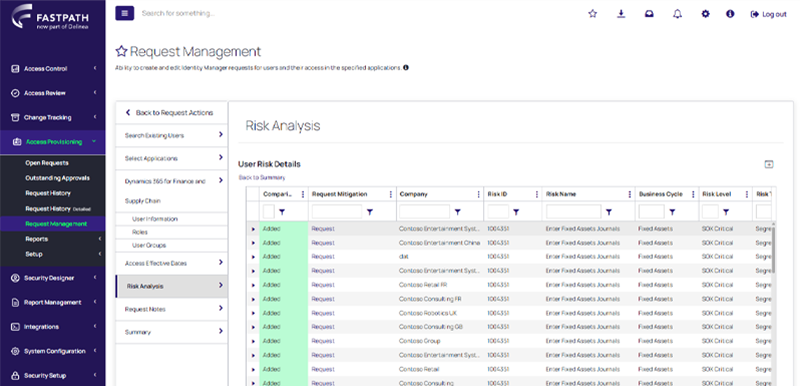
Task: Open the settings gear icon
Action: (706, 14)
